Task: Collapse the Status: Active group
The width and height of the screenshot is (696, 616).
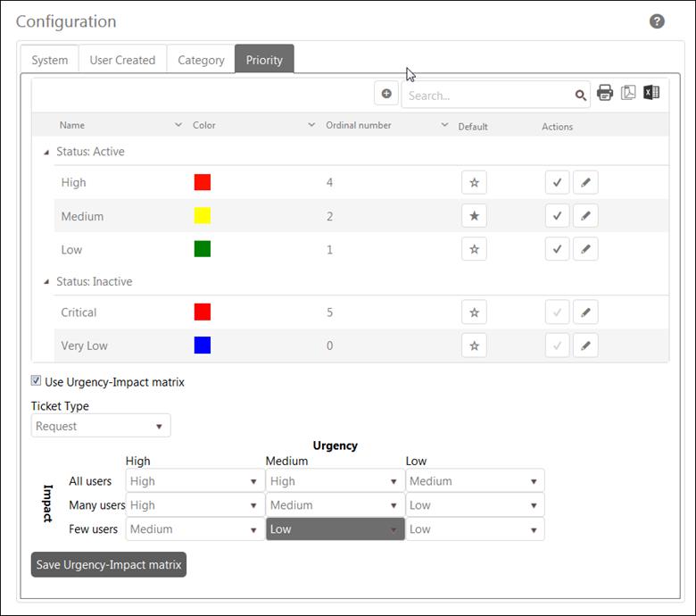Action: [x=47, y=152]
